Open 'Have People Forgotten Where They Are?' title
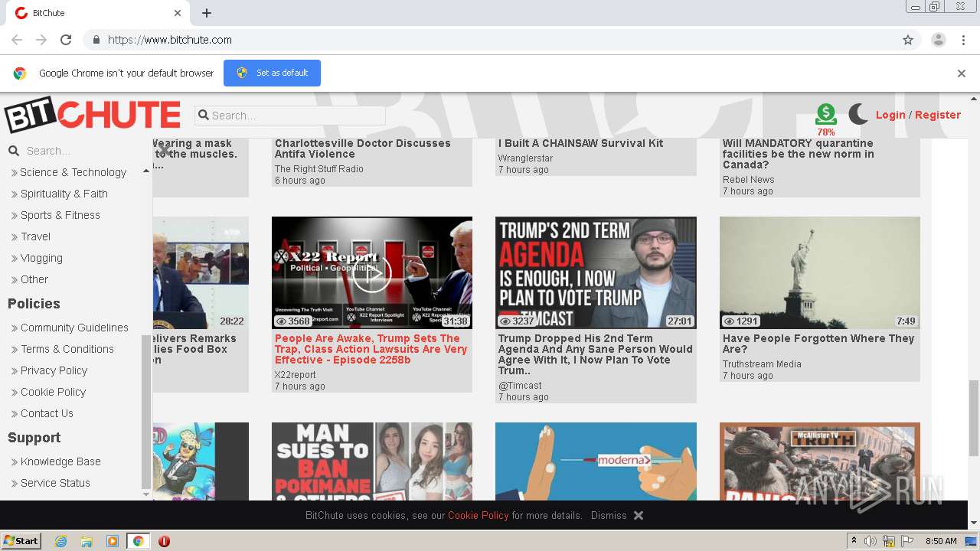This screenshot has height=551, width=980. pos(818,344)
